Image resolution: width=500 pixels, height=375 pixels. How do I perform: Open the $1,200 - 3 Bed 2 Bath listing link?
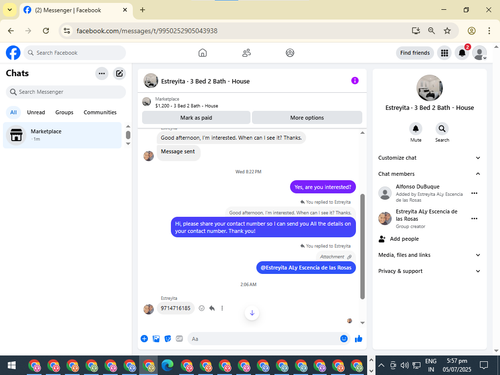coord(186,106)
